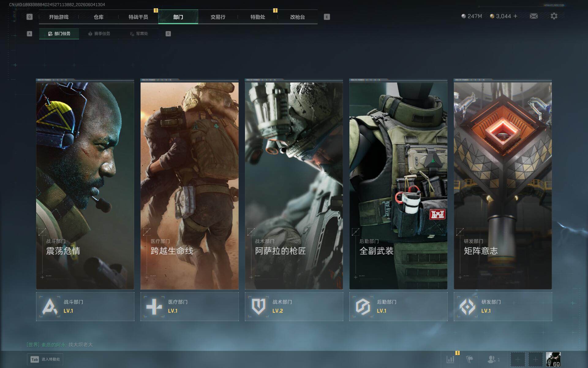Select the 部门 tab
The image size is (588, 368).
178,17
